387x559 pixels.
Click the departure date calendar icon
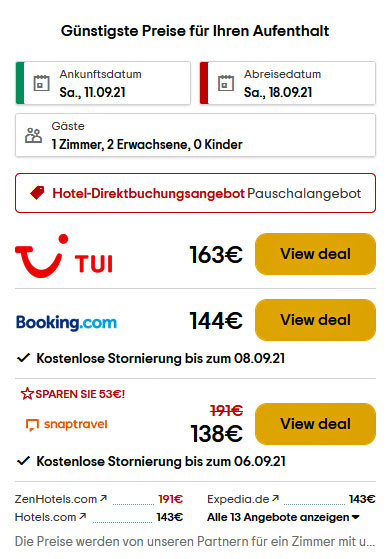click(226, 83)
